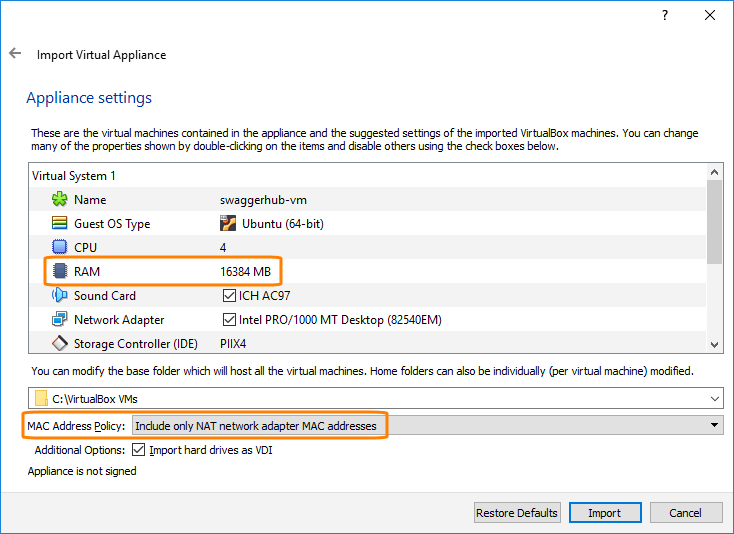Viewport: 734px width, 534px height.
Task: Click the Ubuntu OS logo icon
Action: pyautogui.click(x=228, y=223)
